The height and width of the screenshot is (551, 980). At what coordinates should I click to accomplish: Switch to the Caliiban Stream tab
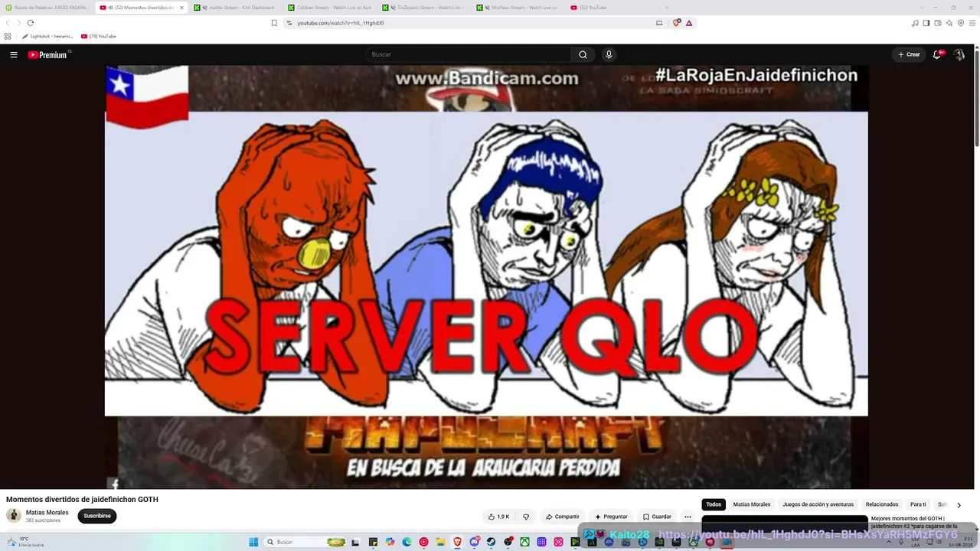[x=330, y=8]
